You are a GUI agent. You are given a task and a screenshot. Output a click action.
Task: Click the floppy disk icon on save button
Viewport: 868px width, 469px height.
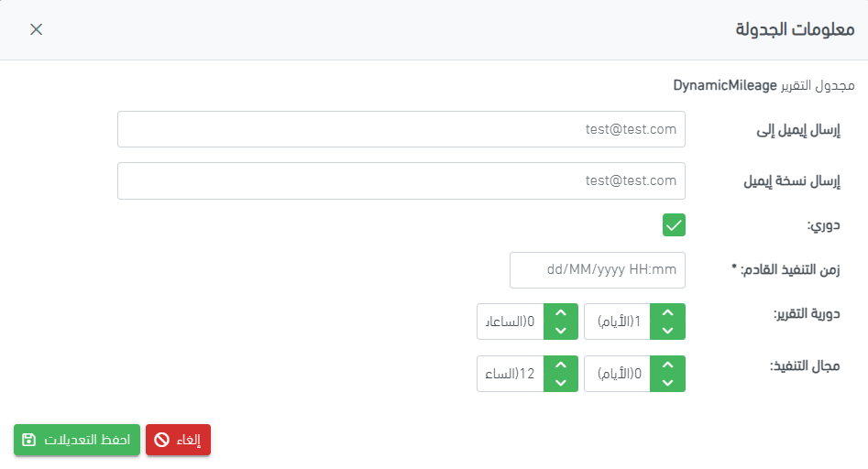[28, 440]
